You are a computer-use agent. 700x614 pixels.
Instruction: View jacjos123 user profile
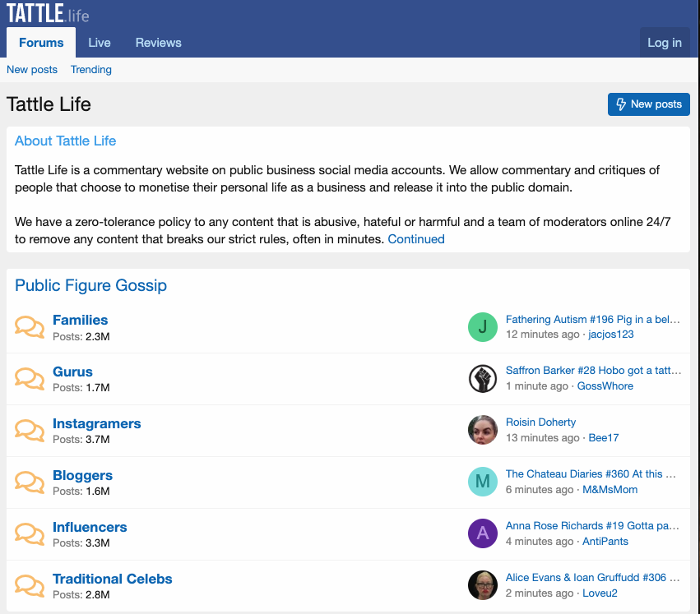click(610, 335)
